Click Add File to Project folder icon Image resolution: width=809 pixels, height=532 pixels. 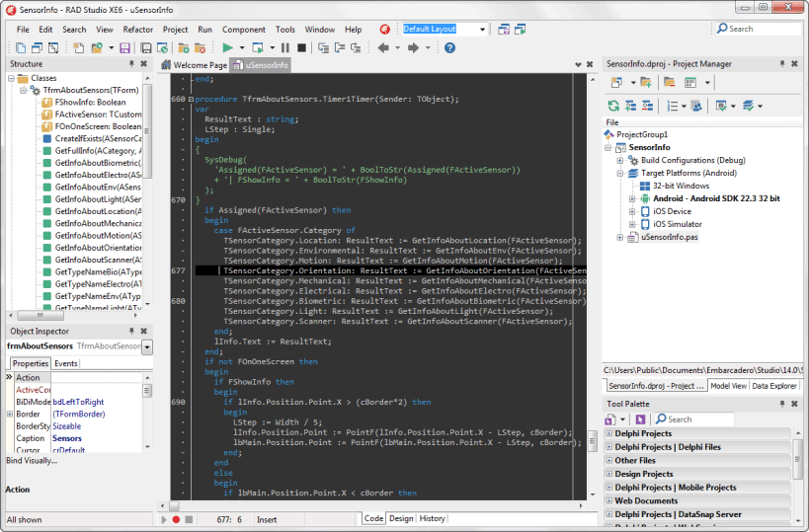click(x=183, y=48)
